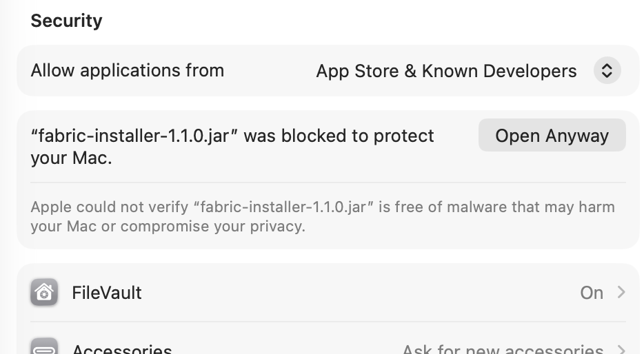Select the App Store & Known Developers value

[445, 71]
